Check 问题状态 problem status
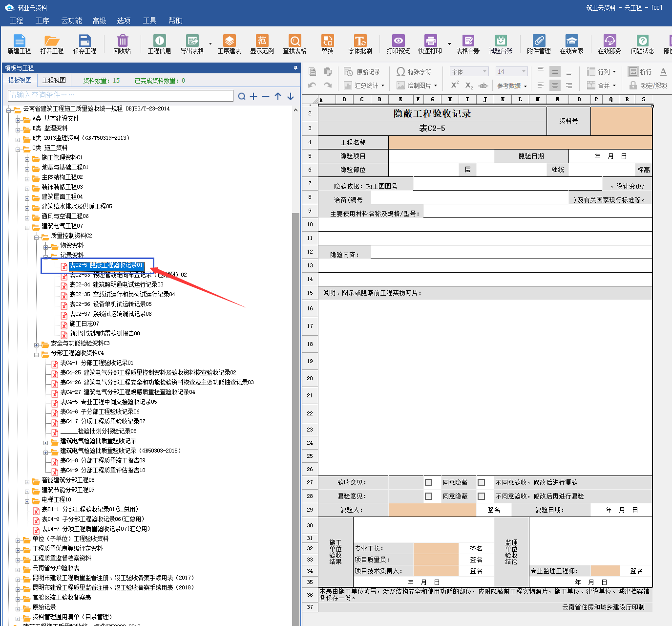This screenshot has height=626, width=672. click(x=642, y=44)
